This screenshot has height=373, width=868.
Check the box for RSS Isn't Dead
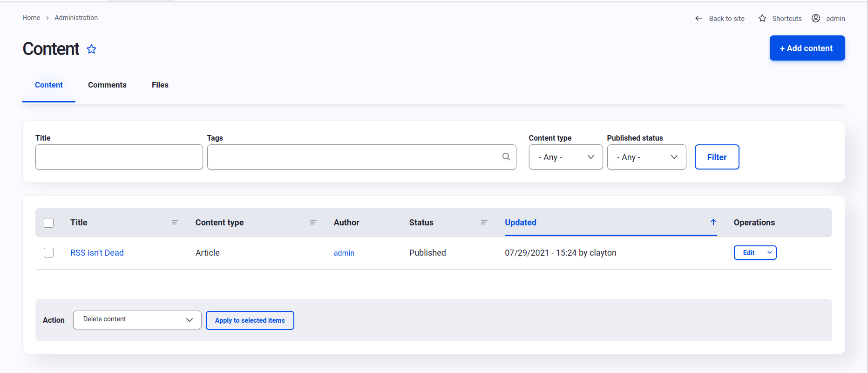tap(49, 253)
